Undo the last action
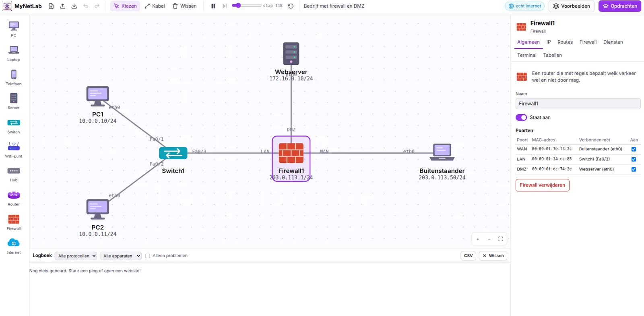The width and height of the screenshot is (644, 316). tap(86, 6)
